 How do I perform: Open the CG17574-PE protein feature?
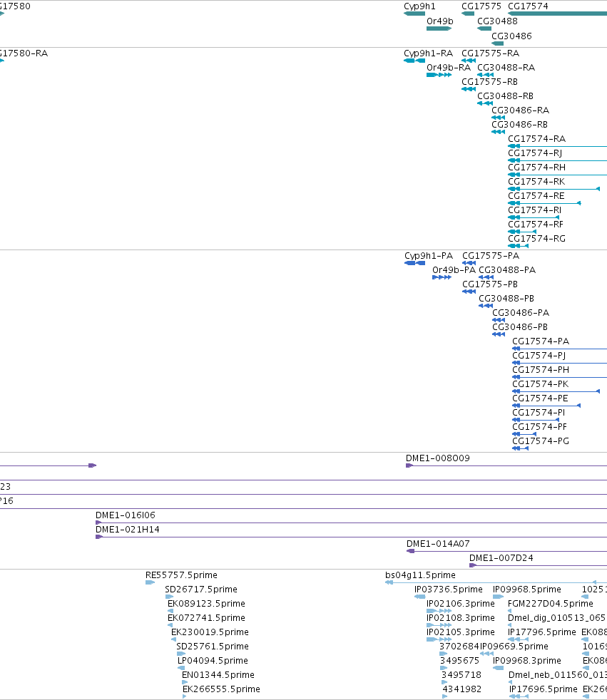point(546,406)
